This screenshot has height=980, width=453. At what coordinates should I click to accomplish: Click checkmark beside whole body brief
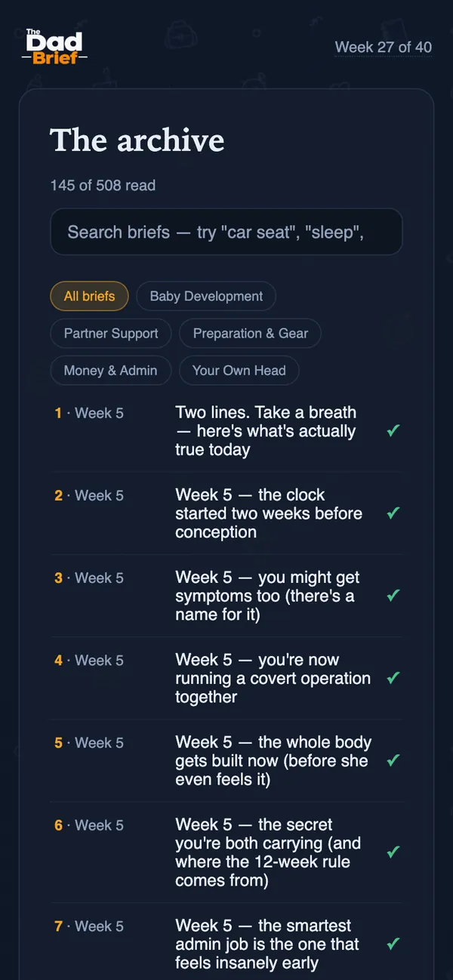click(393, 760)
